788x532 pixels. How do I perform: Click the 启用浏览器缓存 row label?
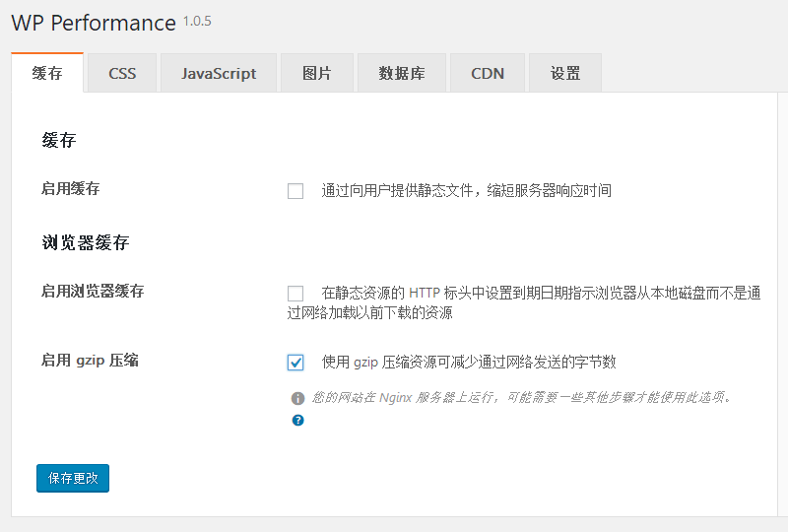point(93,291)
